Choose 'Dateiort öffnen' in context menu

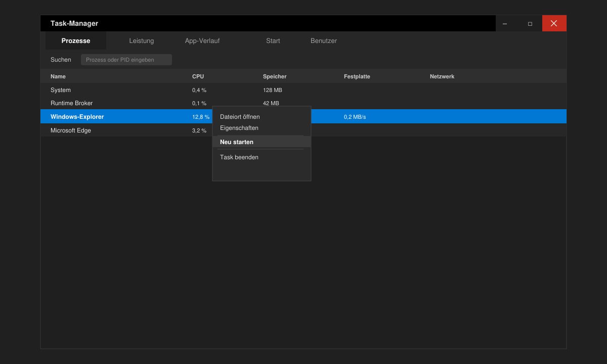[x=262, y=117]
